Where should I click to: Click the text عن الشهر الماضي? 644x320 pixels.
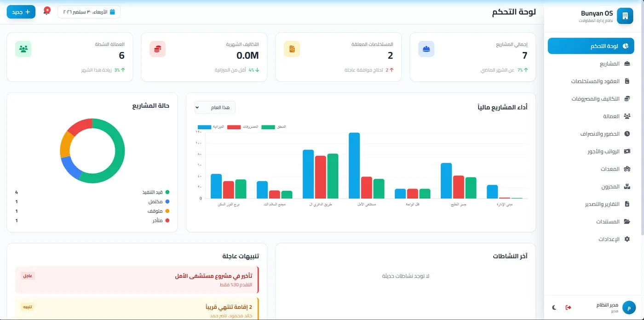tap(498, 70)
